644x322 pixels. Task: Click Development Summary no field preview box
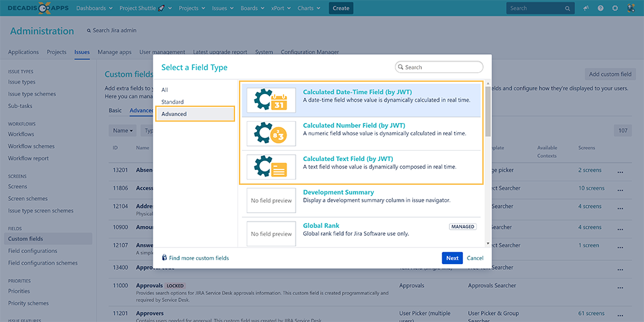pos(271,200)
